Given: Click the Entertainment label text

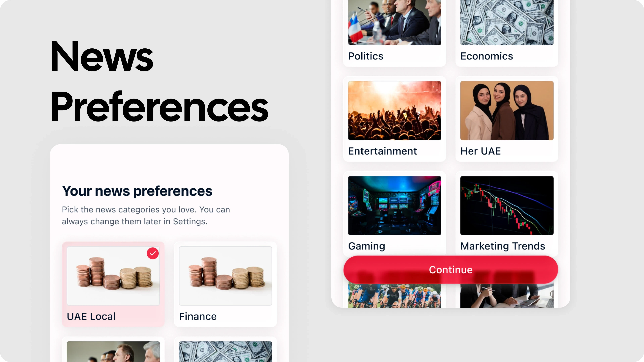Looking at the screenshot, I should click(x=382, y=151).
